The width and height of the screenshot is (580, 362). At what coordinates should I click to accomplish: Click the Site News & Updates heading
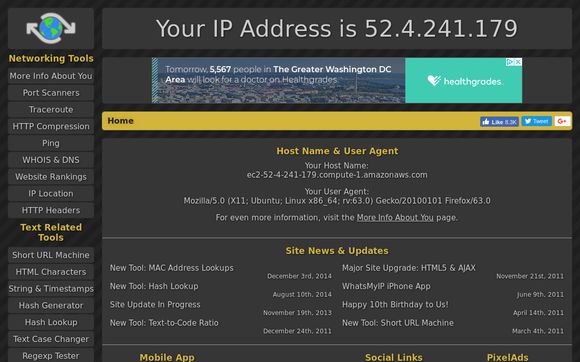[x=337, y=251]
